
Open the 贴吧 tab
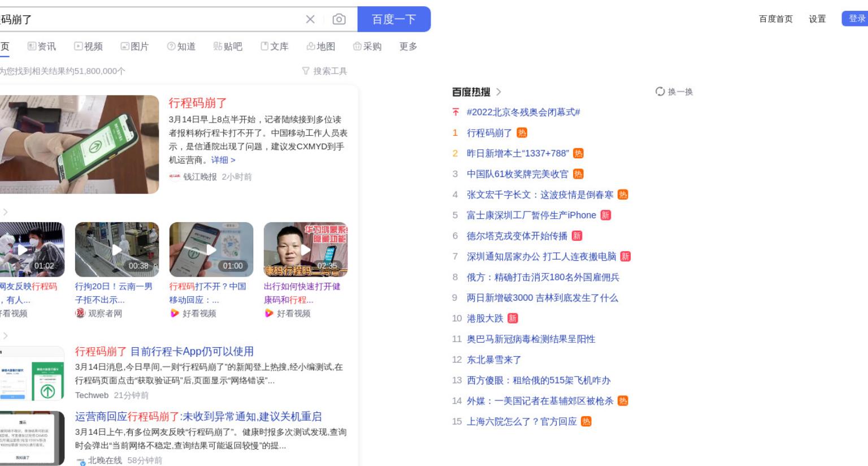pyautogui.click(x=228, y=46)
